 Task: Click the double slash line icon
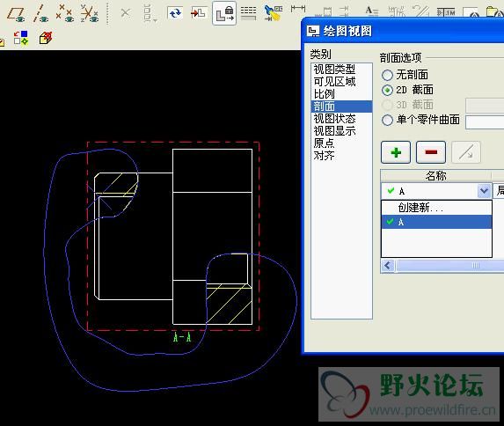[421, 11]
